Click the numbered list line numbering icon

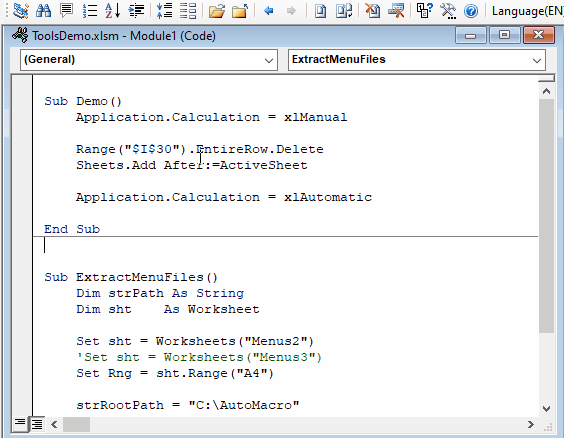[x=90, y=11]
